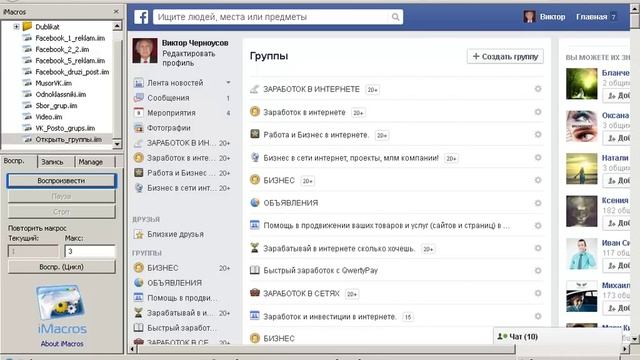Click the horizontal page scrollbar
This screenshot has width=640, height=360.
(x=327, y=349)
